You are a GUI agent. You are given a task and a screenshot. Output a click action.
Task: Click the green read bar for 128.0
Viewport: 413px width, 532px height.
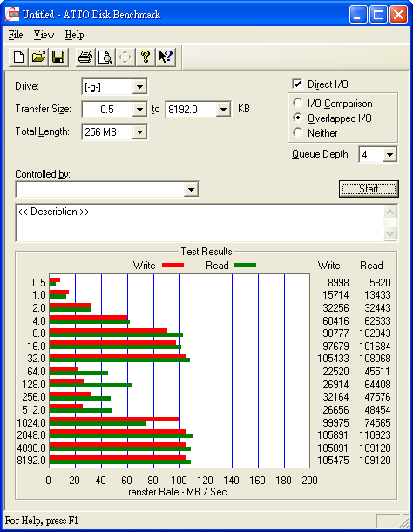click(x=91, y=385)
